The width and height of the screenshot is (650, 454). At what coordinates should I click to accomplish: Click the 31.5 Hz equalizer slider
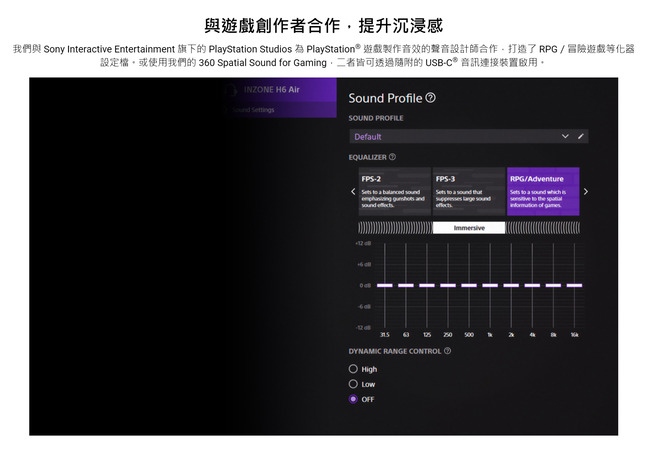click(385, 285)
